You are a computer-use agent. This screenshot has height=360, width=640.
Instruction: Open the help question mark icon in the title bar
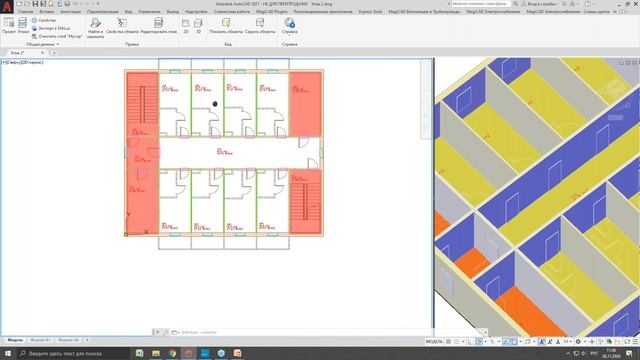[x=588, y=4]
